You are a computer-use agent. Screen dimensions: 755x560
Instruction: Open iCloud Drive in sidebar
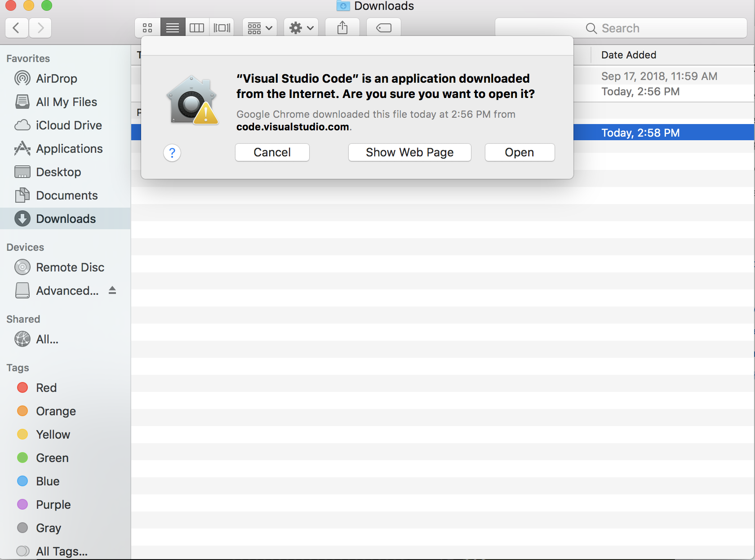[65, 125]
